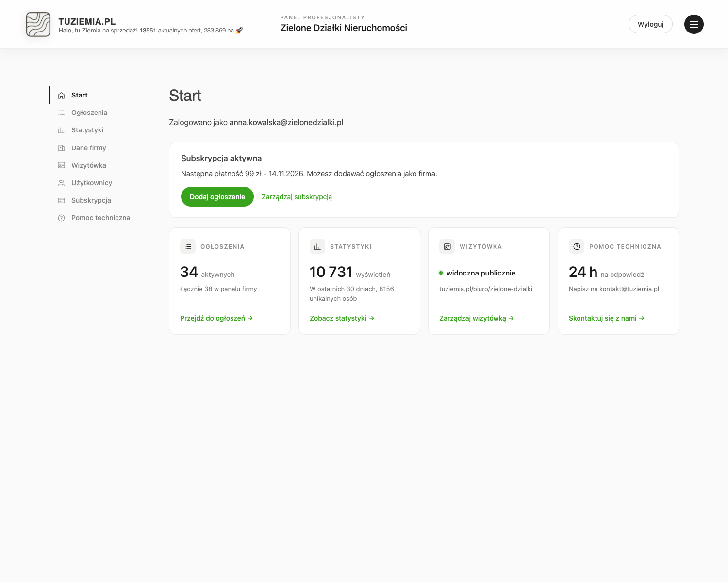Click the credit card icon beside Subskrypcja

tap(62, 200)
